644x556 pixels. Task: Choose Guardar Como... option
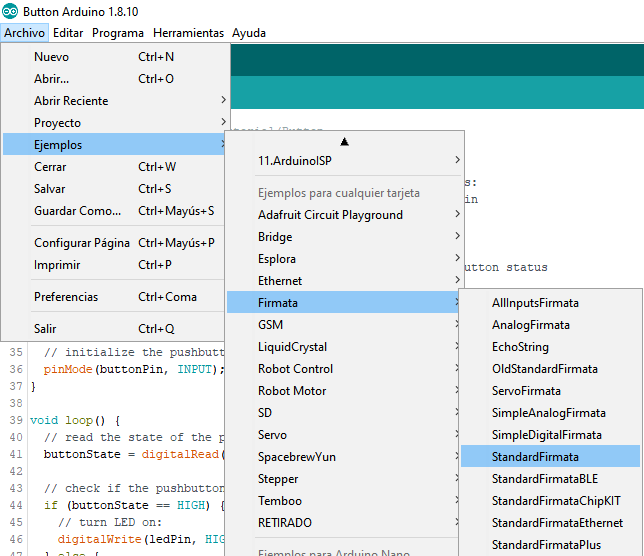coord(113,211)
